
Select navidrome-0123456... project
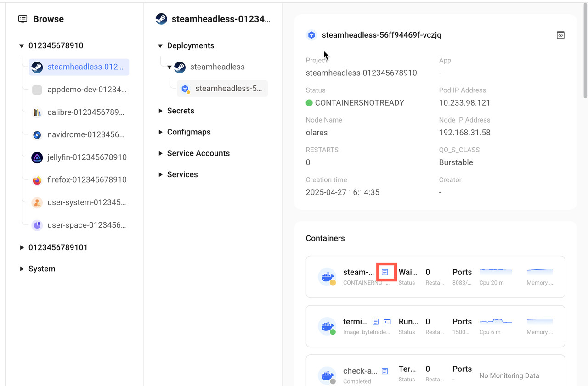[79, 134]
